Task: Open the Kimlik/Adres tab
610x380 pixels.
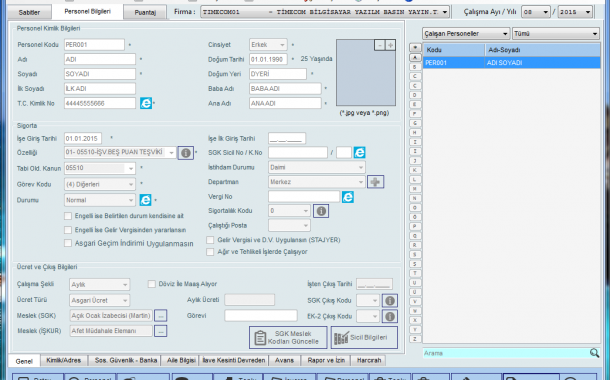Action: click(x=64, y=361)
